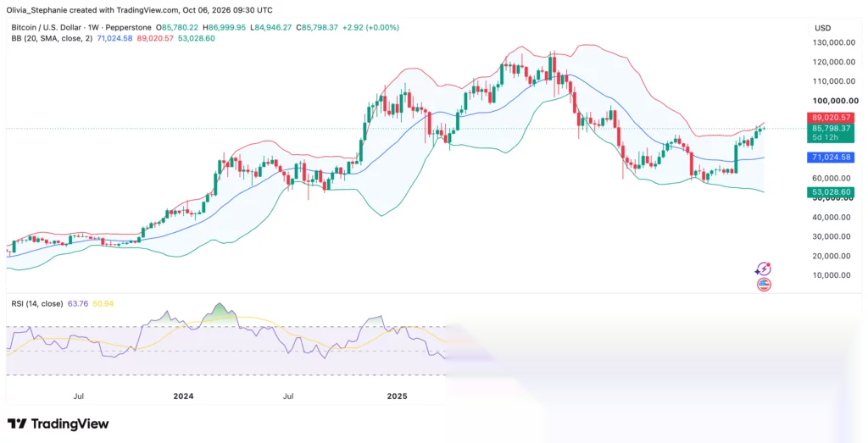Click the 2024 label on time axis
The image size is (868, 443).
(x=183, y=396)
